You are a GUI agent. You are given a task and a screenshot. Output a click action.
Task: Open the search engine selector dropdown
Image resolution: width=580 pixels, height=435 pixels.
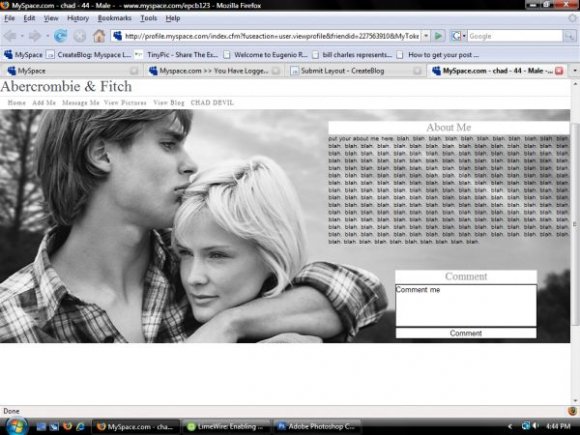459,36
